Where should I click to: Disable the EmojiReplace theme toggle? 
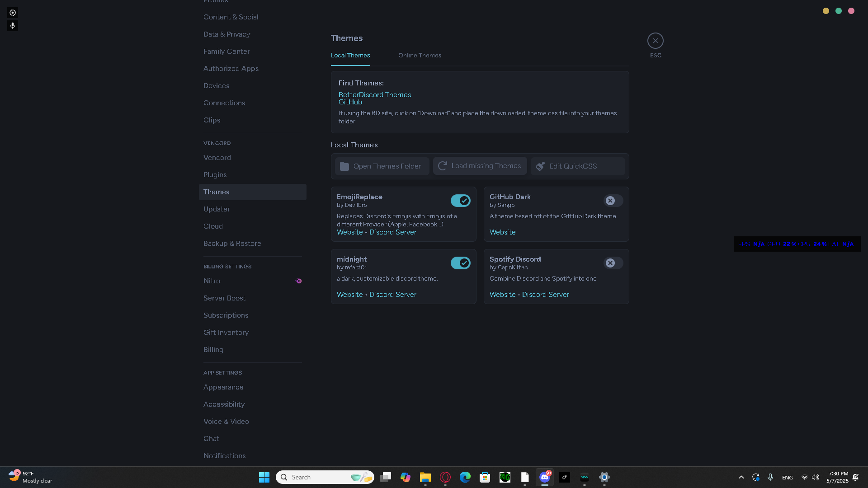tap(460, 201)
